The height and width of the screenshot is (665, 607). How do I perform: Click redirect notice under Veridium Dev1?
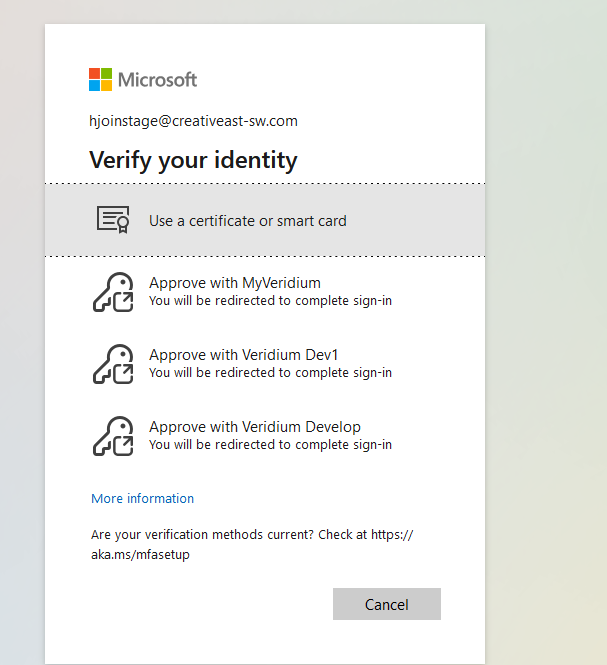(270, 373)
